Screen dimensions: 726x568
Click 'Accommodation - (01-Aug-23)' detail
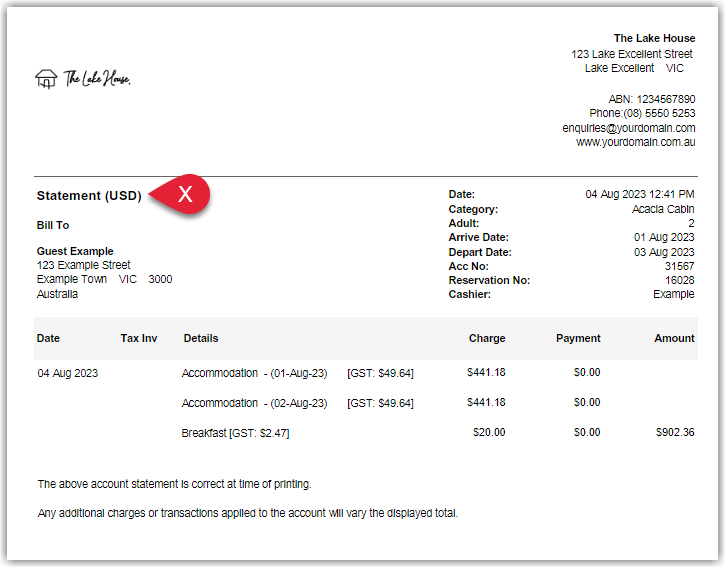(254, 374)
